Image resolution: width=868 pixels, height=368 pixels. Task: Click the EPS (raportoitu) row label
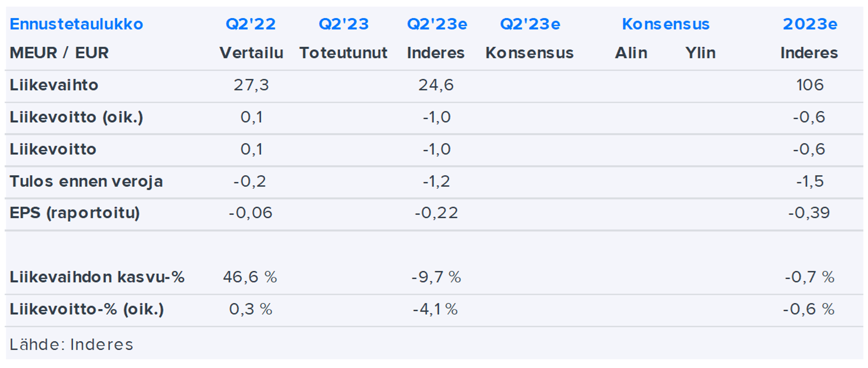click(75, 213)
